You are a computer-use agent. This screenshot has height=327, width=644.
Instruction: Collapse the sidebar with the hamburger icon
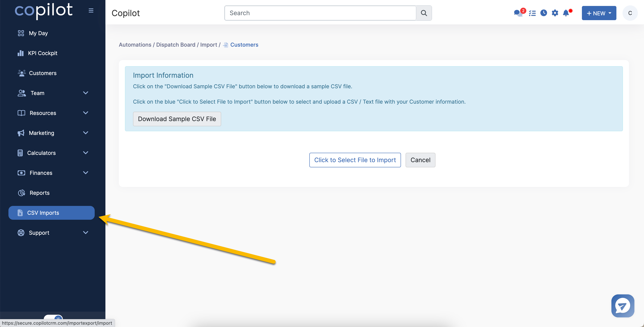tap(91, 11)
